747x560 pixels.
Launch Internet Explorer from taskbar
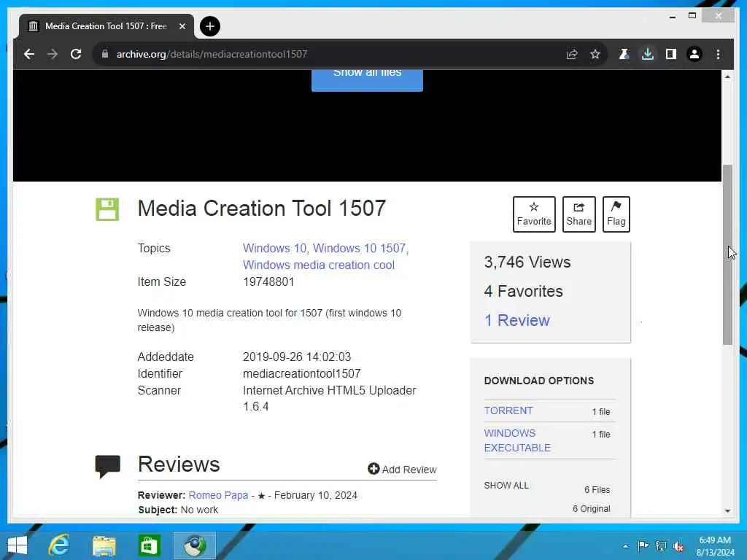(x=60, y=545)
